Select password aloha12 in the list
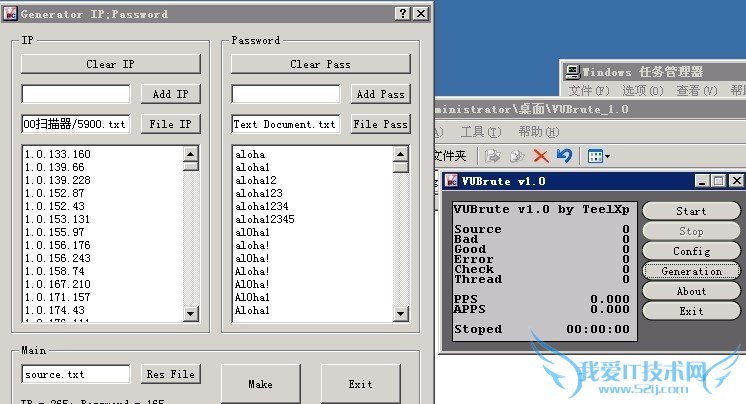Image resolution: width=746 pixels, height=404 pixels. click(255, 180)
